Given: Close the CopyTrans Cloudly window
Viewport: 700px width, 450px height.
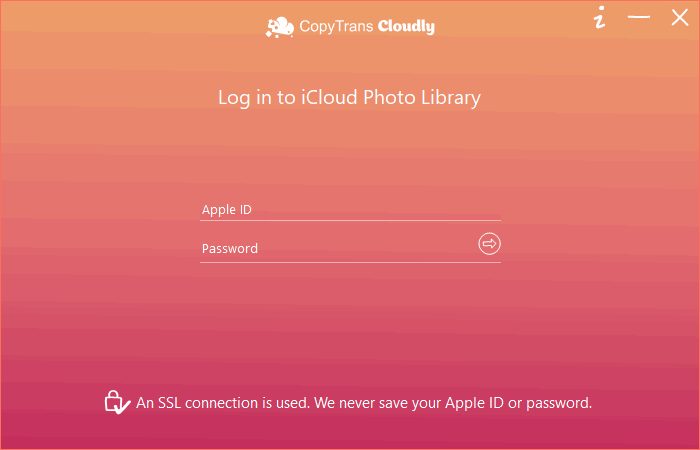Looking at the screenshot, I should point(680,17).
